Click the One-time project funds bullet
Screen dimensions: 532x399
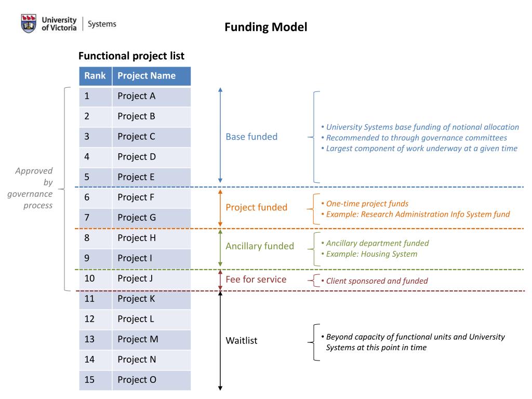[365, 204]
